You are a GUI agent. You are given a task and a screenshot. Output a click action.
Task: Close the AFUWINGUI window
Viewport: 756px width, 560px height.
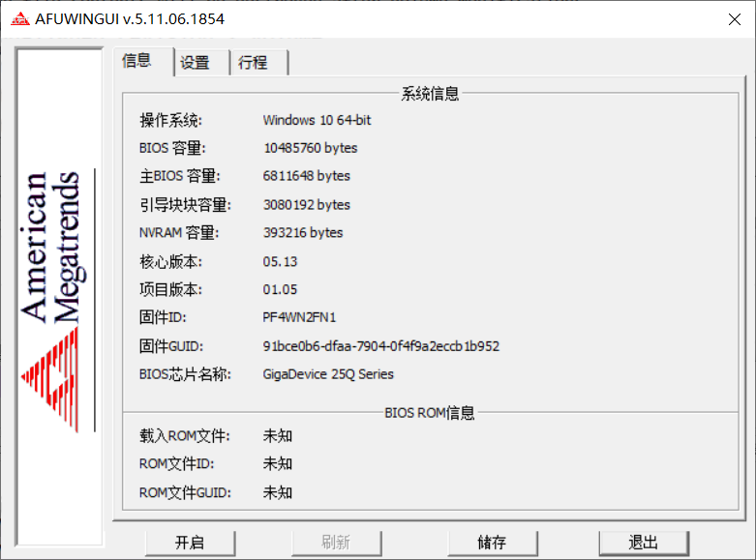pos(735,19)
